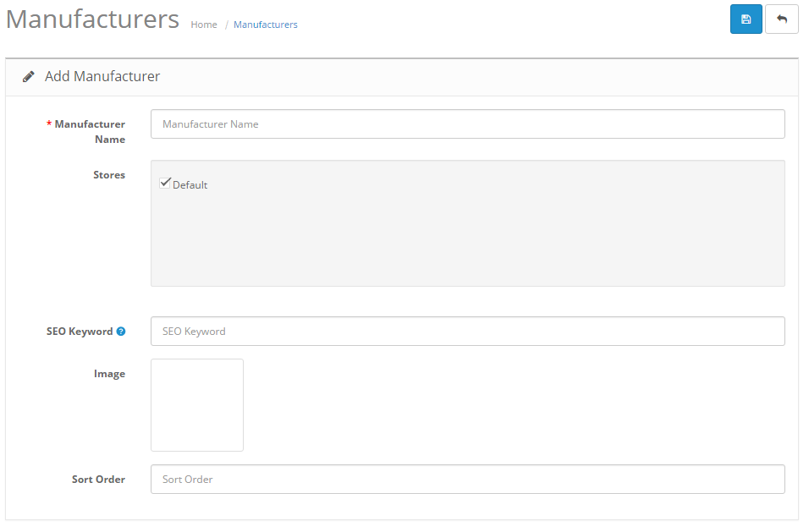
Task: Click the pencil icon beside Add Manufacturer
Action: point(28,77)
